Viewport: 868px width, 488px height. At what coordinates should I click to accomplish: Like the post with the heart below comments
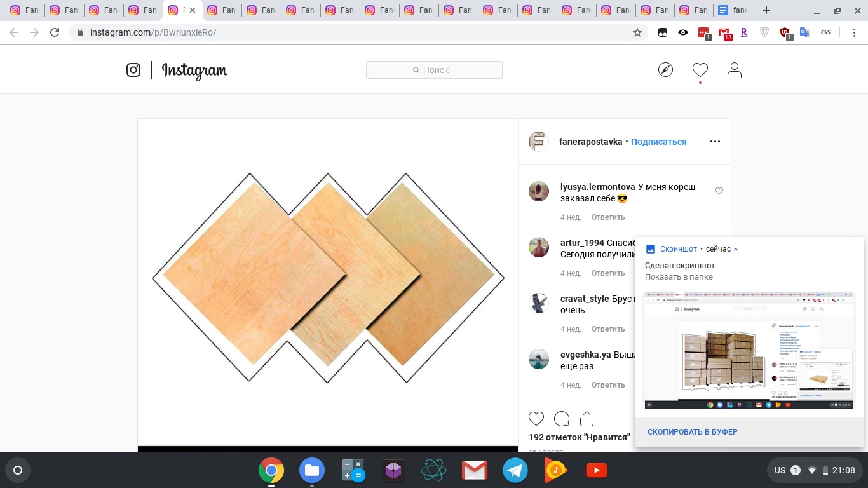536,419
